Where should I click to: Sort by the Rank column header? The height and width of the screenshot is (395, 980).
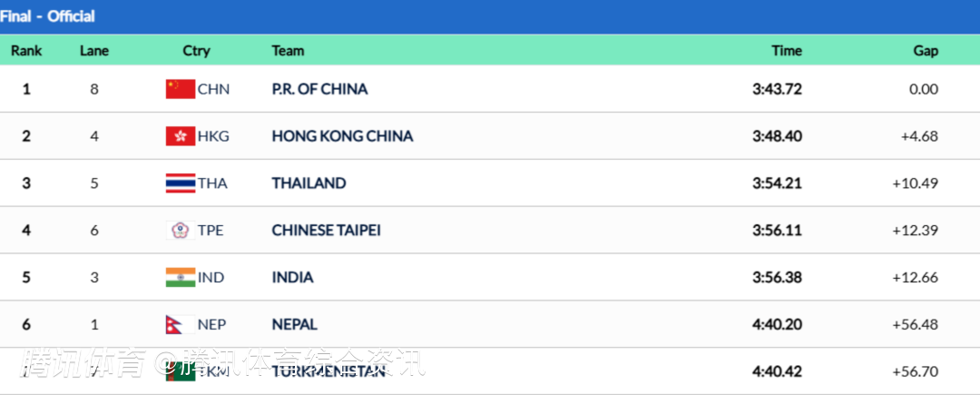(26, 51)
